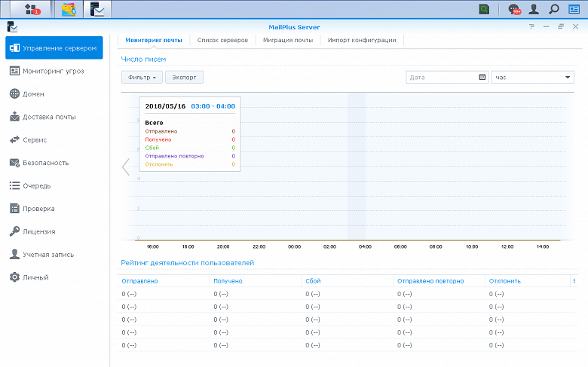
Task: Open the Лицензия sidebar item
Action: pos(38,231)
